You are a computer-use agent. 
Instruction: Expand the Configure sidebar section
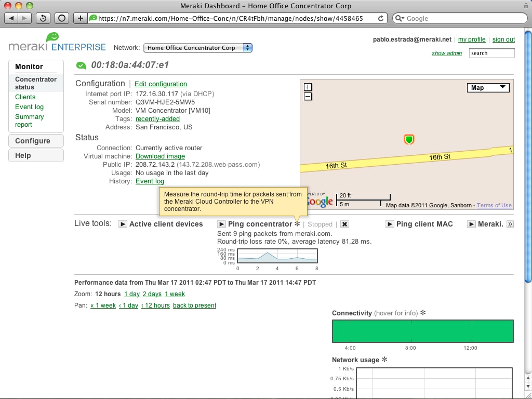[36, 141]
